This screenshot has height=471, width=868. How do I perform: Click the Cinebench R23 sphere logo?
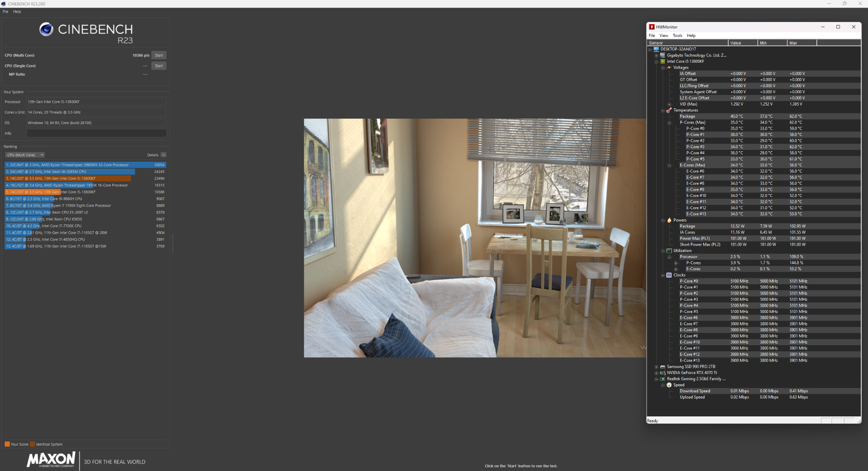point(46,29)
